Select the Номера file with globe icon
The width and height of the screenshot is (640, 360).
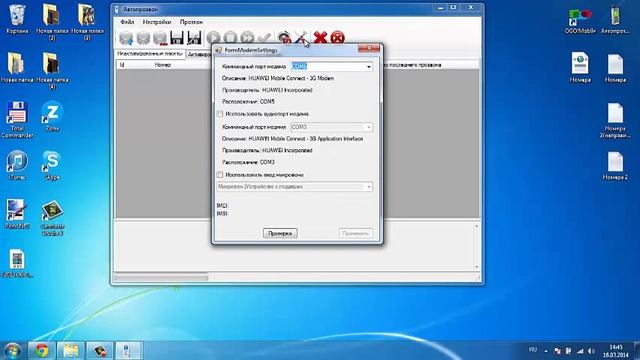tap(580, 68)
